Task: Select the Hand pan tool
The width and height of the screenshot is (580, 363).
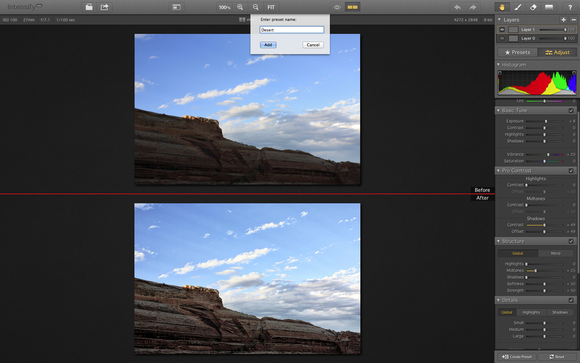Action: coord(502,7)
